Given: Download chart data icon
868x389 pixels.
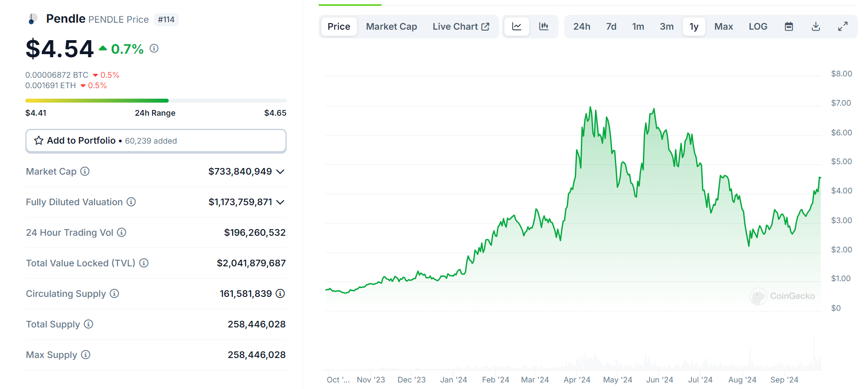Looking at the screenshot, I should pos(816,27).
